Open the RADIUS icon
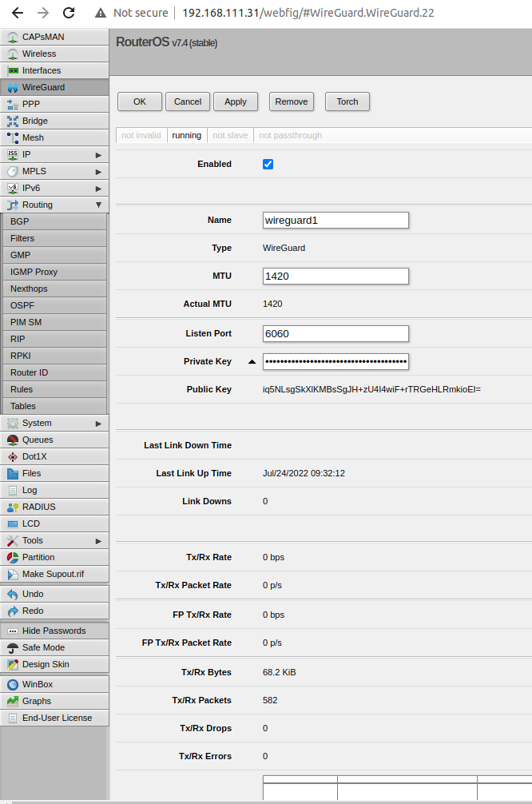Viewport: 532px width, 804px height. point(12,507)
